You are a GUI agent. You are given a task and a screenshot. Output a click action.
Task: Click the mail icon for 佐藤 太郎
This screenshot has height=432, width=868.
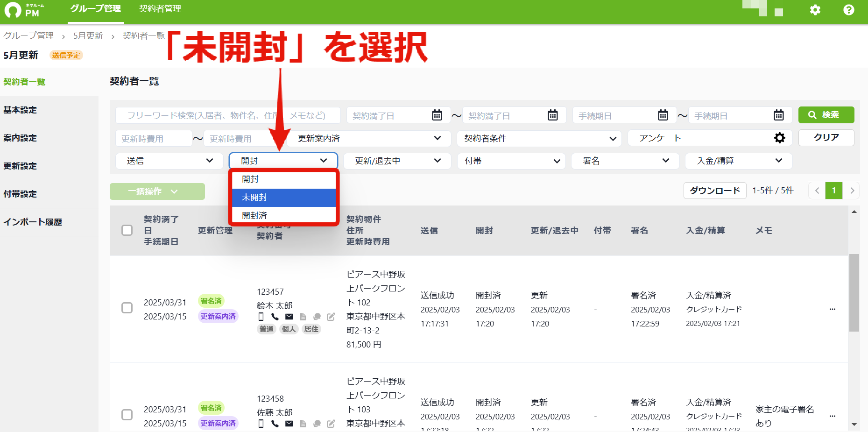[x=289, y=424]
